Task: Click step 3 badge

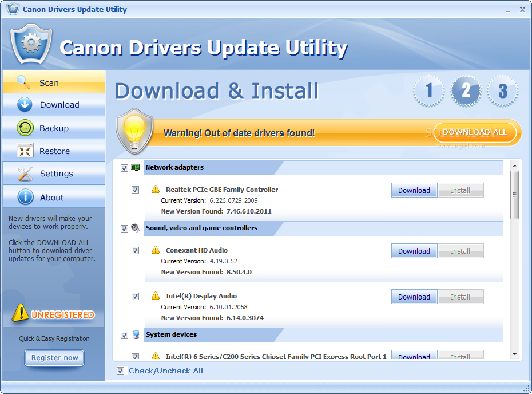Action: point(502,90)
